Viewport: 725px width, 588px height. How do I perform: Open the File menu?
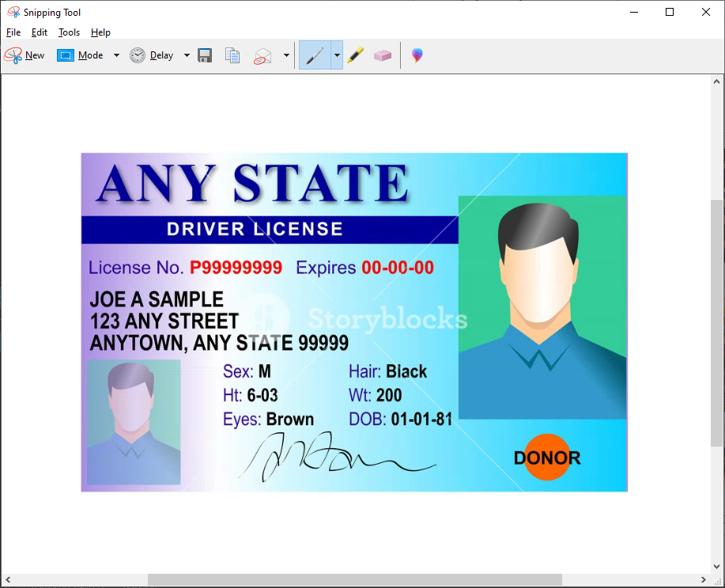click(13, 32)
